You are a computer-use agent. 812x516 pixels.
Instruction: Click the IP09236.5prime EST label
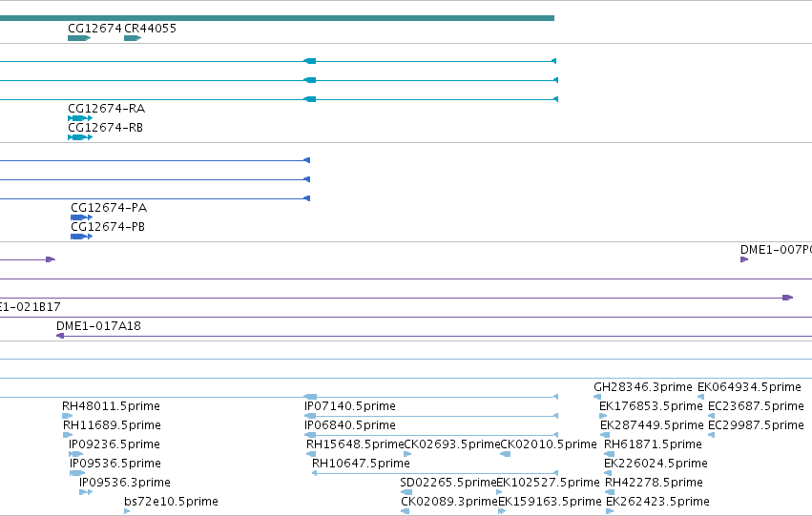click(x=115, y=444)
